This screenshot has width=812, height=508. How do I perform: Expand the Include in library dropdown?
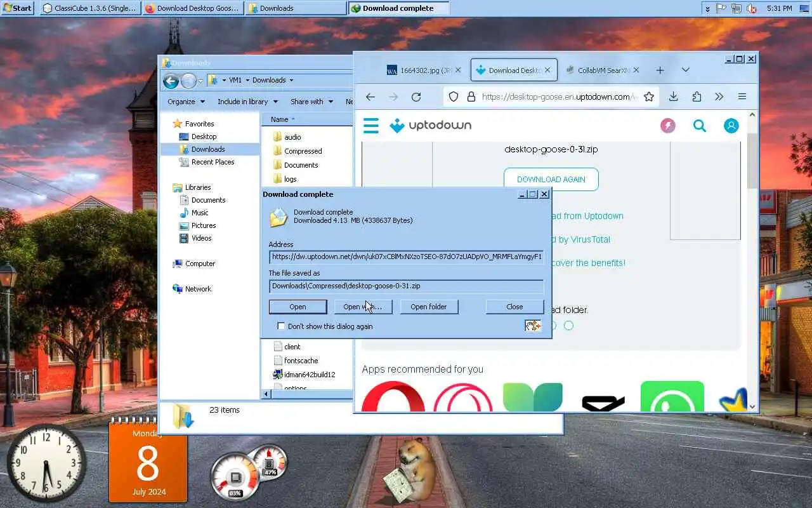pyautogui.click(x=247, y=102)
